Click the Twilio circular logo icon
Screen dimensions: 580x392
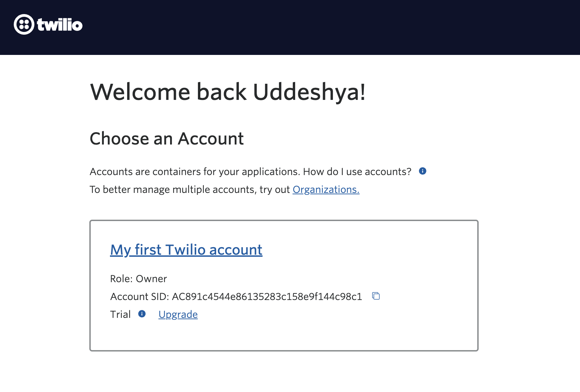point(24,24)
